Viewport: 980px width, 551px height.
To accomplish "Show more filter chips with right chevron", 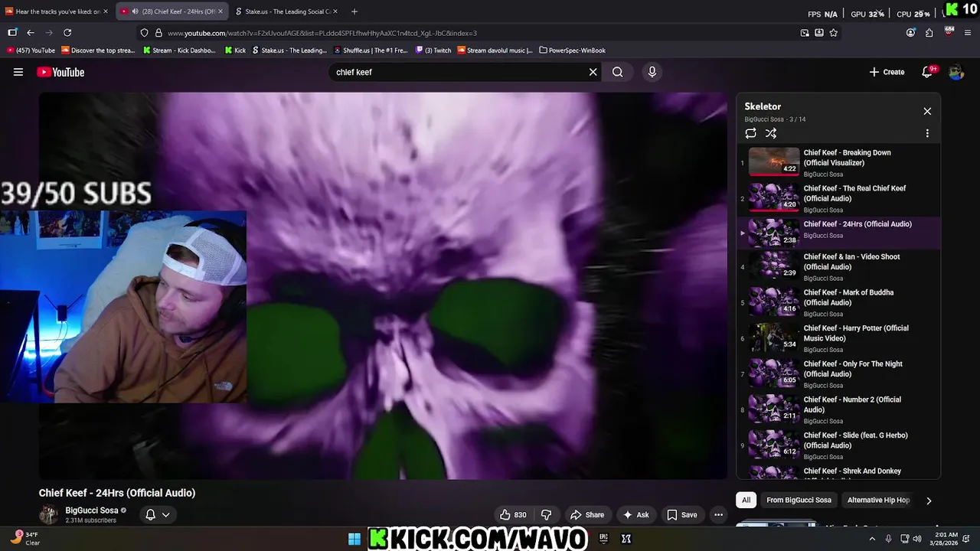I will 929,500.
